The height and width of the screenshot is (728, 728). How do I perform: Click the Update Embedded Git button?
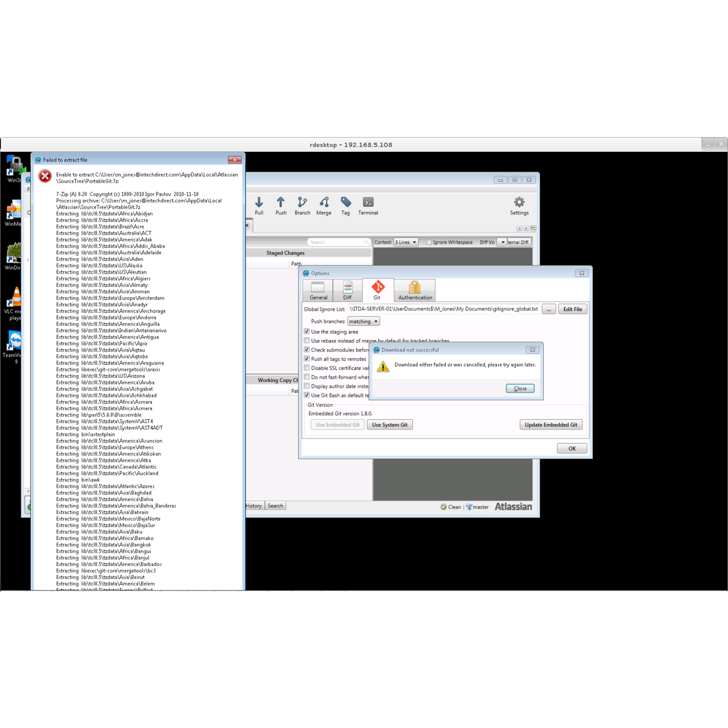tap(551, 425)
